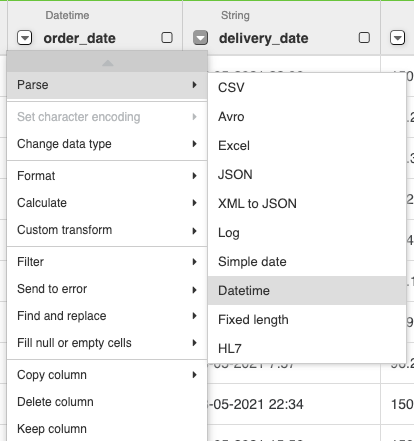This screenshot has width=414, height=441.
Task: Choose CSV in the Parse submenu
Action: pyautogui.click(x=307, y=88)
